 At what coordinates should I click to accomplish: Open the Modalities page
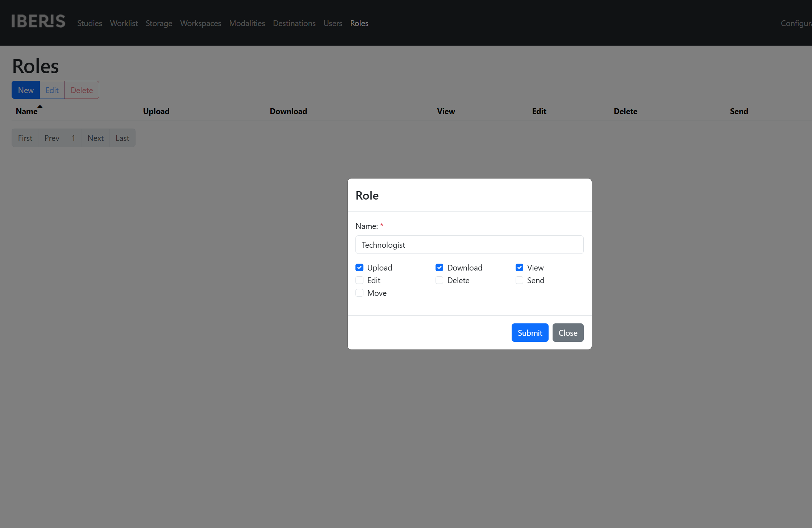coord(247,23)
